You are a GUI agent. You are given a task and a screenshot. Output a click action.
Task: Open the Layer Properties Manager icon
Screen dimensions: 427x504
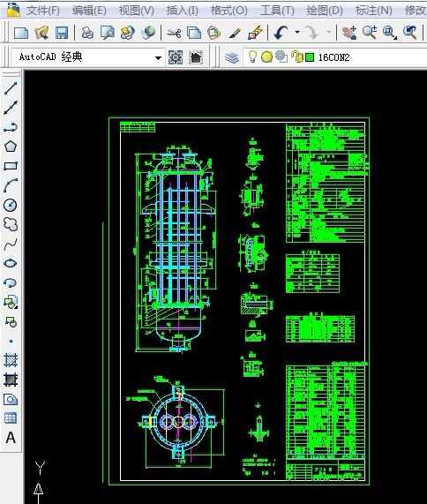[232, 57]
